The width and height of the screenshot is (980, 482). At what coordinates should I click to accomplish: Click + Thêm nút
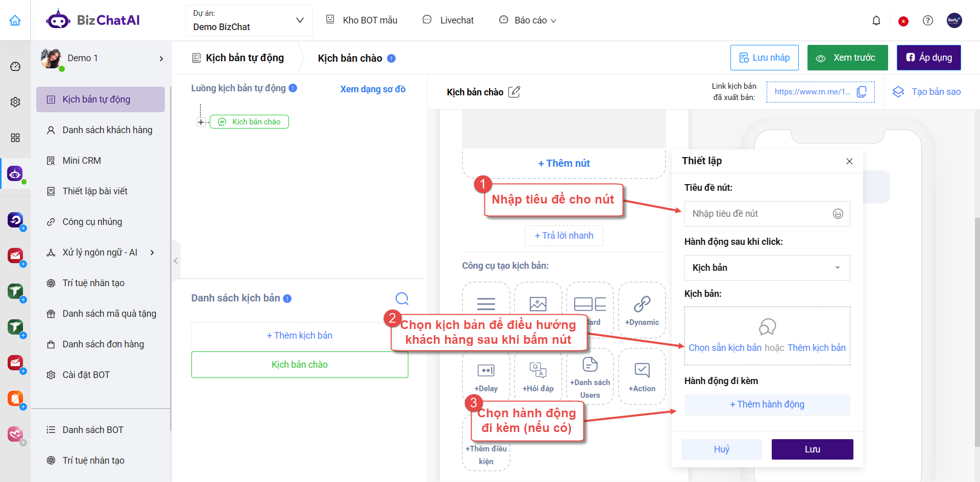564,163
